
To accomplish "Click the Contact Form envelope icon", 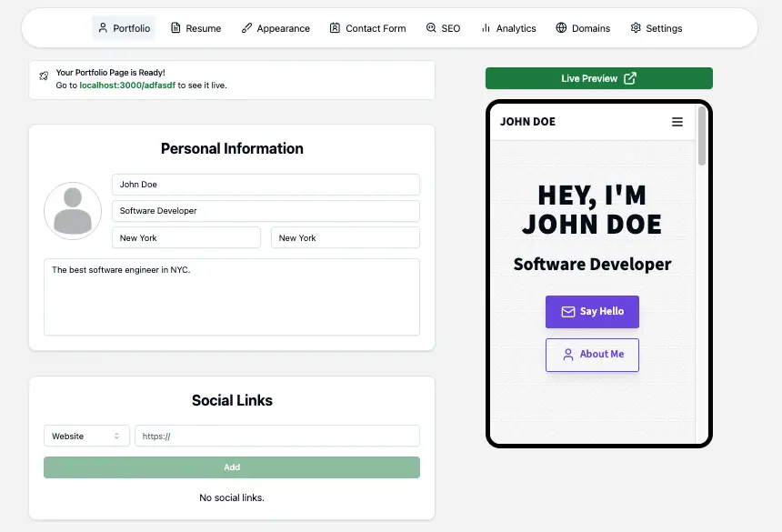I will (x=333, y=28).
